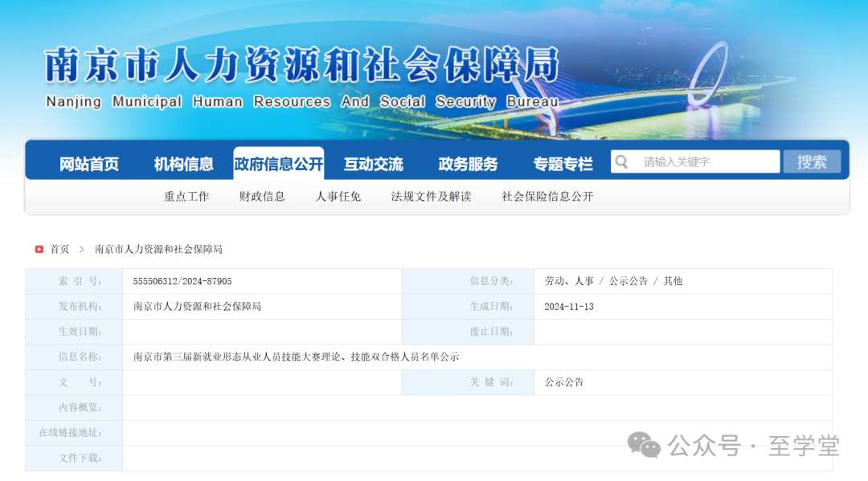Click the 生效日期 label cell
The height and width of the screenshot is (481, 868).
(74, 332)
